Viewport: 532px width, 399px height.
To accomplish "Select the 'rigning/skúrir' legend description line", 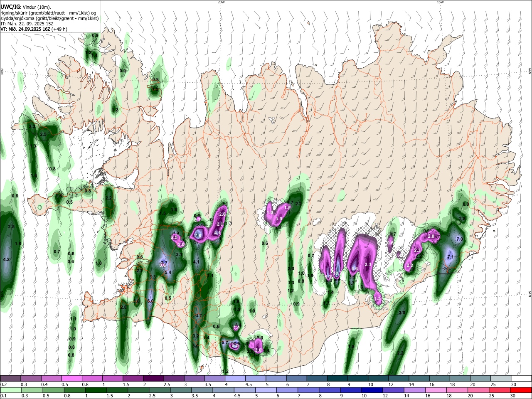I will pos(49,12).
